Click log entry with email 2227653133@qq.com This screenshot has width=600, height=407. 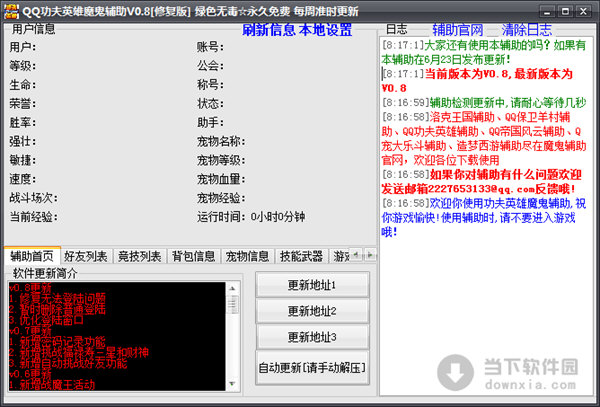click(x=481, y=182)
